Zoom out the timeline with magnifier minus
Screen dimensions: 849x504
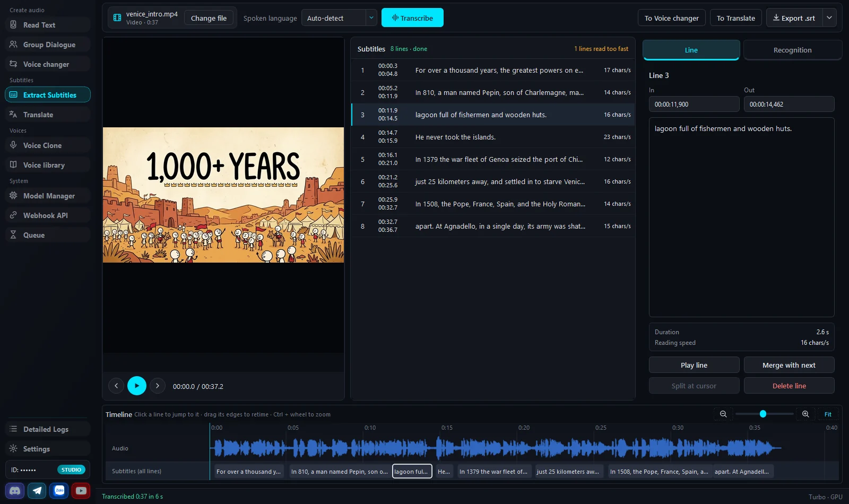tap(723, 414)
